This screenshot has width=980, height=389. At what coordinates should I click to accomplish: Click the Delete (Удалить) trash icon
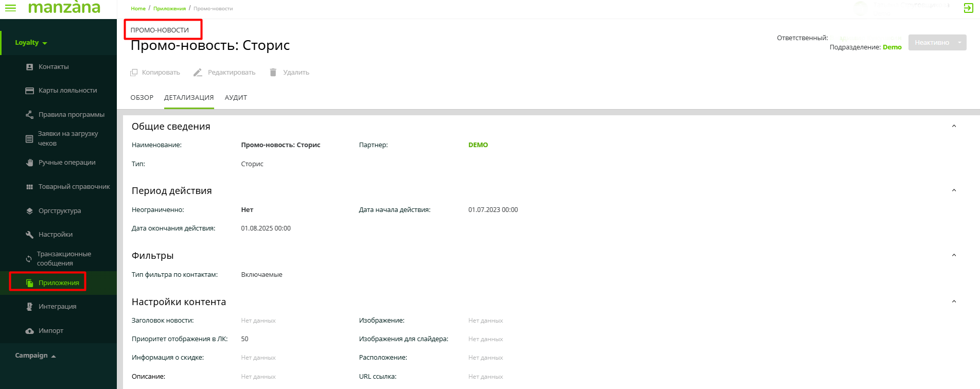click(x=273, y=73)
